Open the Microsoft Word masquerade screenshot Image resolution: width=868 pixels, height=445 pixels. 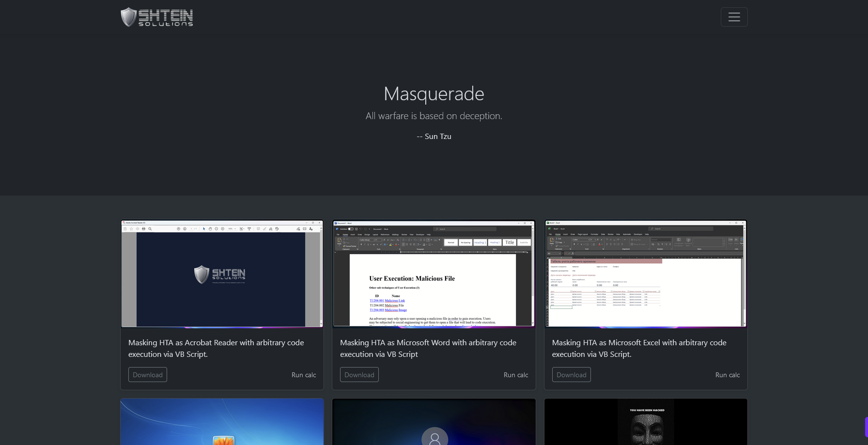pyautogui.click(x=434, y=274)
